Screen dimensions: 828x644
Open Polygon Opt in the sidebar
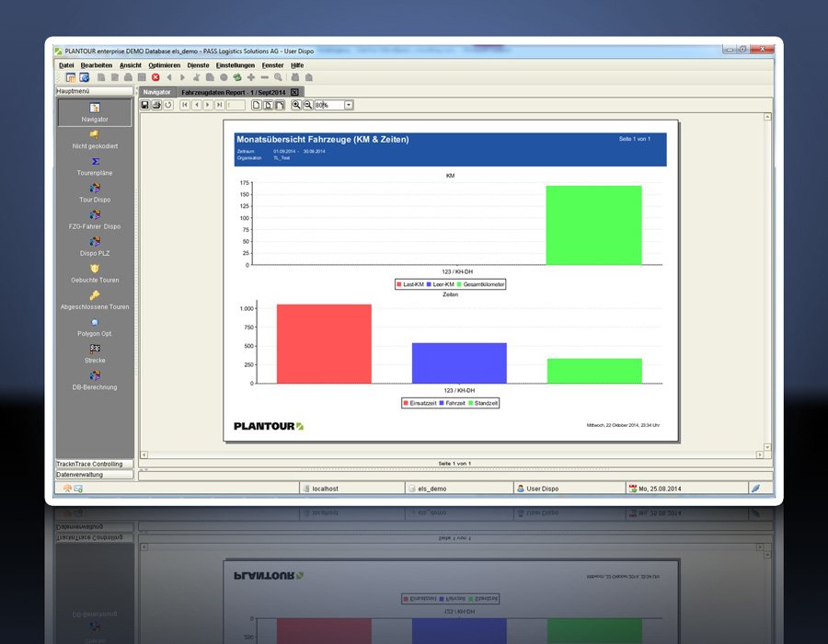pos(95,328)
